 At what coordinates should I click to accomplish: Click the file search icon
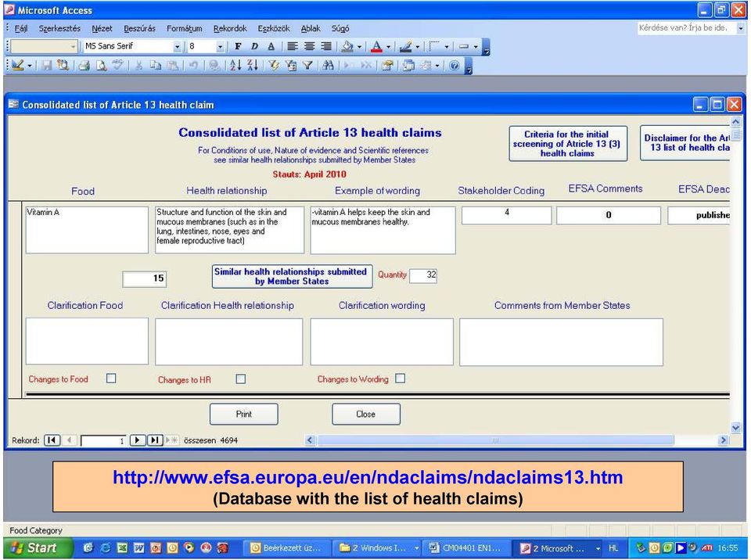[x=63, y=65]
